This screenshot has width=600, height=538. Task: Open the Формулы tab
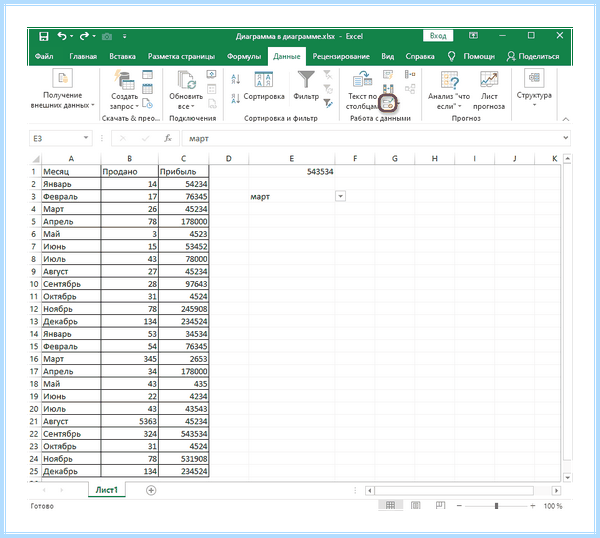tap(244, 57)
